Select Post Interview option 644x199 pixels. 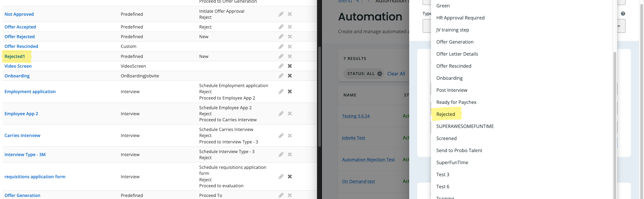coord(452,90)
